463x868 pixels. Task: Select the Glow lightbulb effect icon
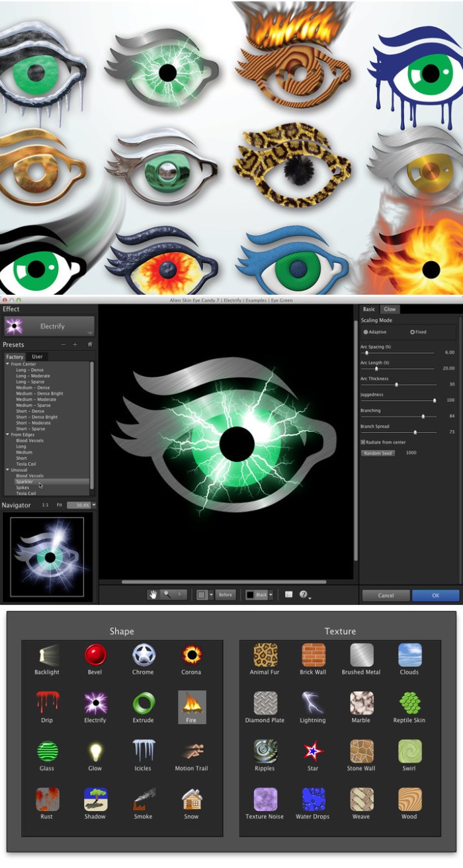(x=95, y=751)
